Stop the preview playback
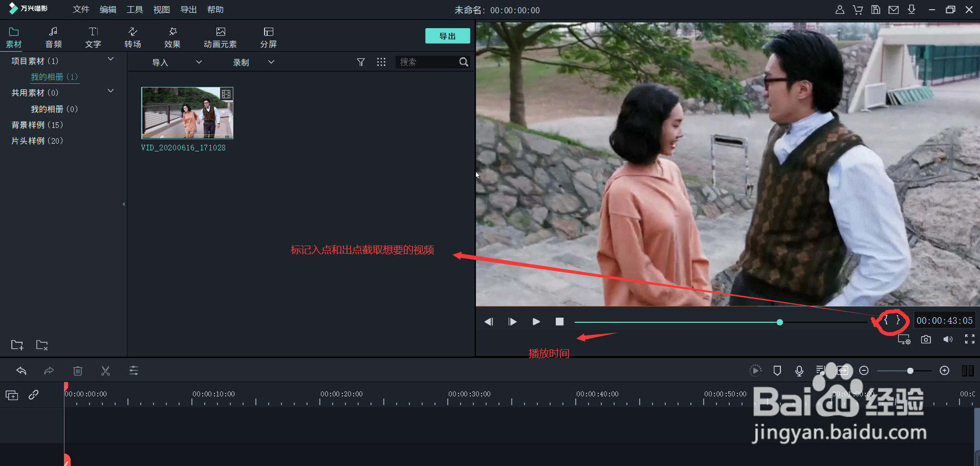The width and height of the screenshot is (980, 466). (559, 322)
